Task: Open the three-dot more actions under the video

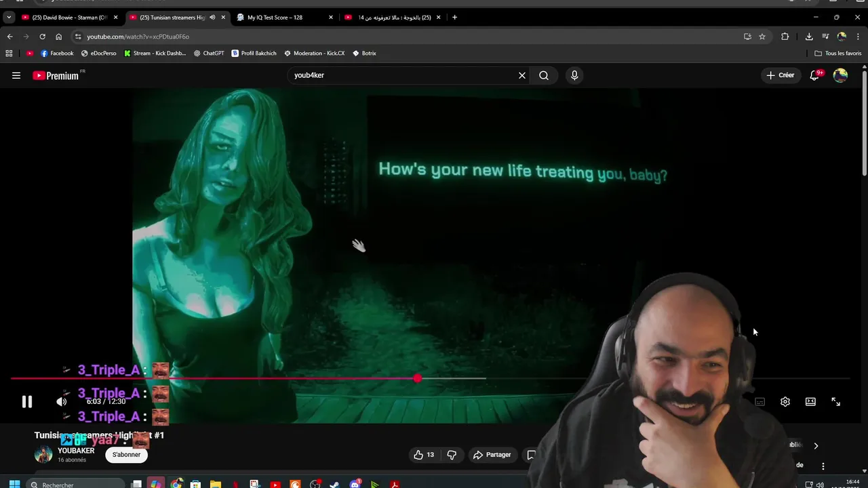Action: tap(823, 466)
